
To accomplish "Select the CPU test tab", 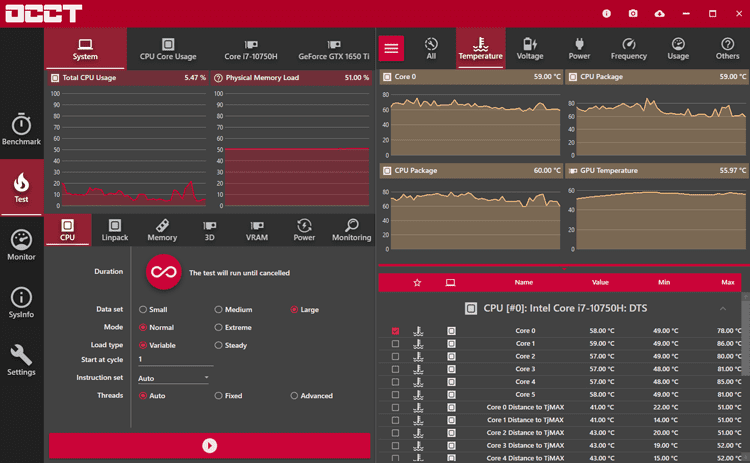I will click(67, 230).
